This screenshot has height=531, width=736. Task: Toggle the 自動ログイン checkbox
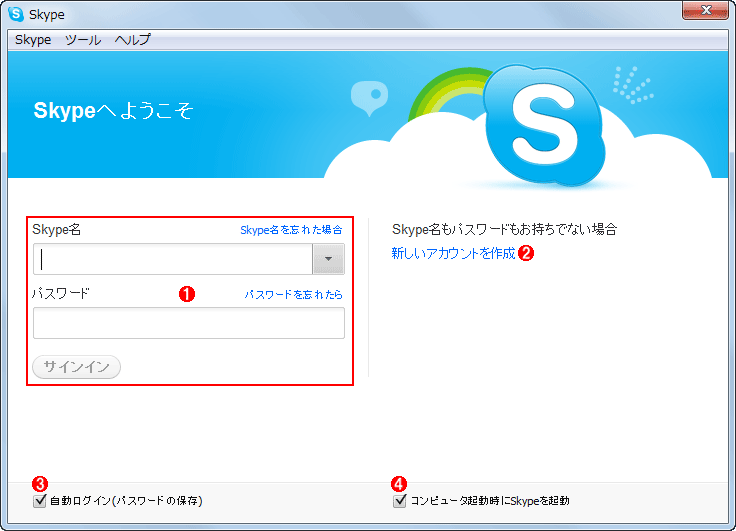coord(40,500)
